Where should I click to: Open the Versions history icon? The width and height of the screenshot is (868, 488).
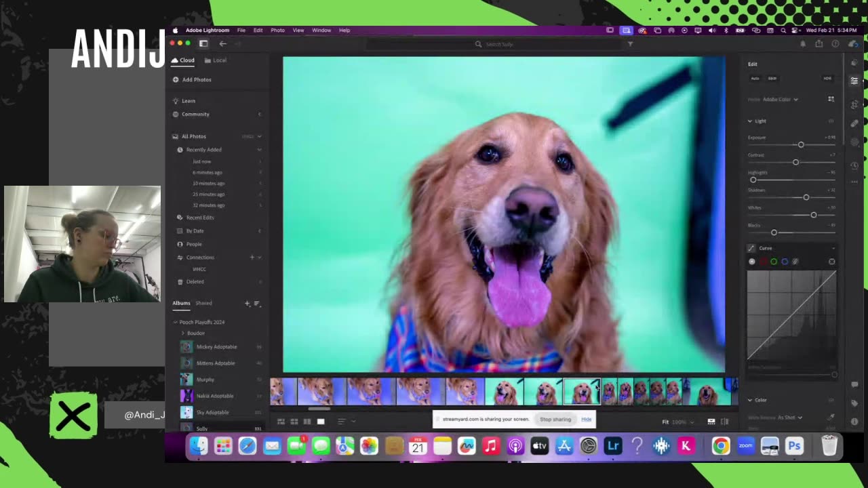point(854,166)
